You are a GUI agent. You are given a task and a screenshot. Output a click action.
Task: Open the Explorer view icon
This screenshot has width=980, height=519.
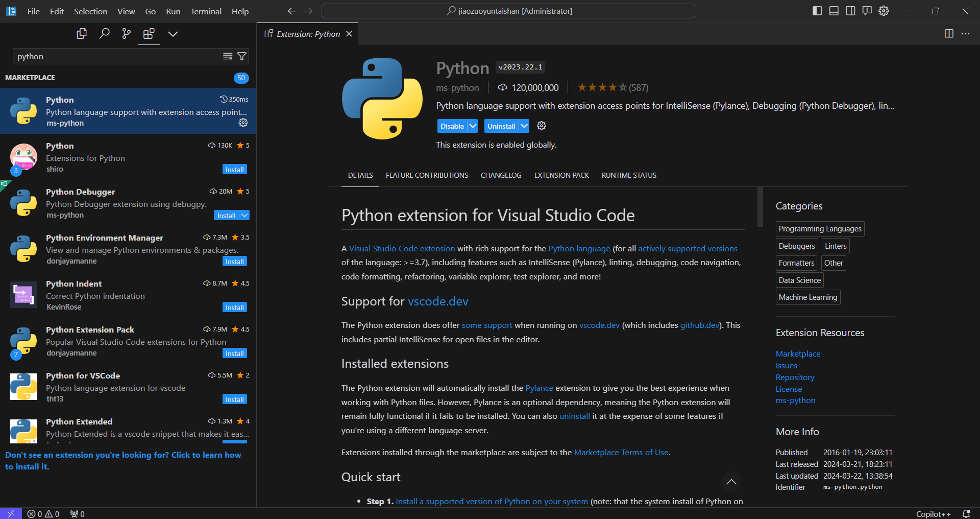point(82,34)
